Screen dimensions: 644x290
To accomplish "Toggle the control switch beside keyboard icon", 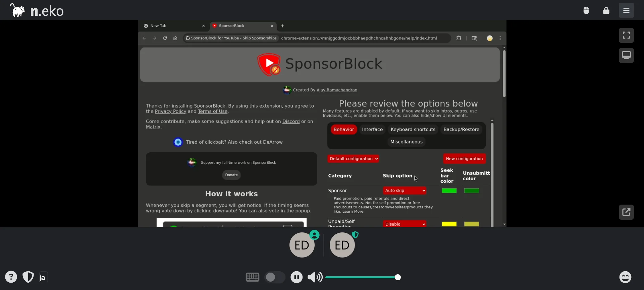I will pyautogui.click(x=275, y=277).
